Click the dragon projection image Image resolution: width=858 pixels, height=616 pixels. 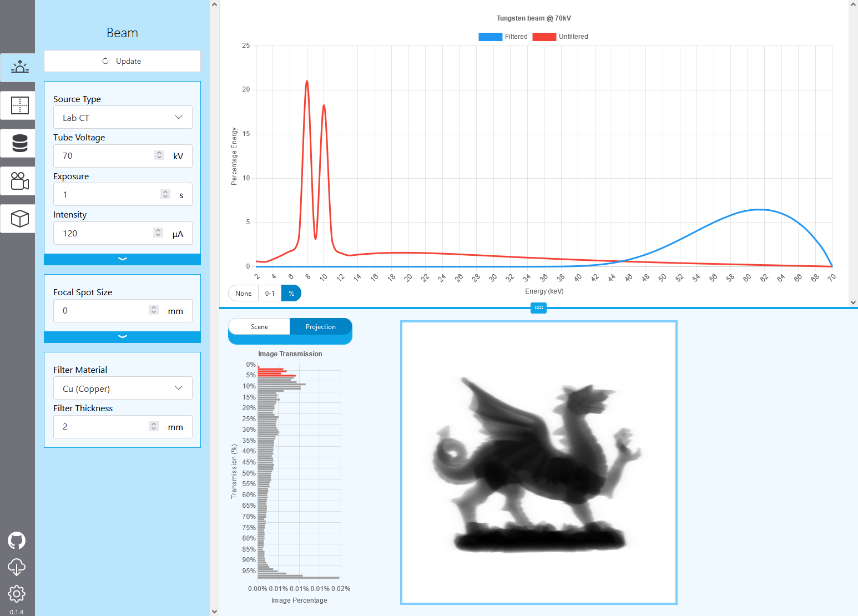539,462
